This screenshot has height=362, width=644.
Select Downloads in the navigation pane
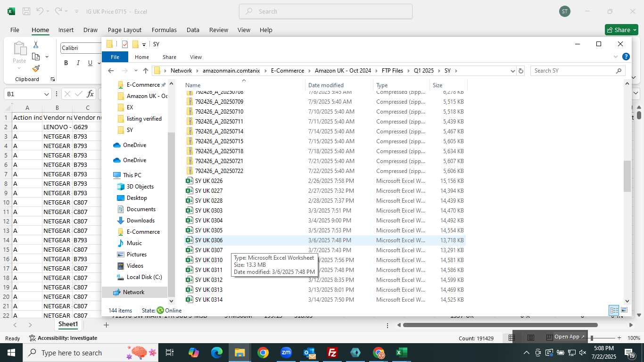coord(140,221)
